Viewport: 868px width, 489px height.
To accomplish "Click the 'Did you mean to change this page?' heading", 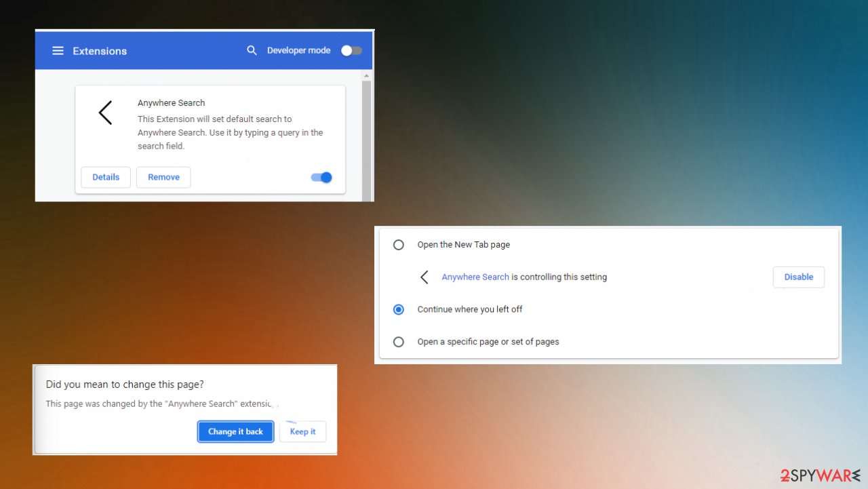I will [x=125, y=385].
